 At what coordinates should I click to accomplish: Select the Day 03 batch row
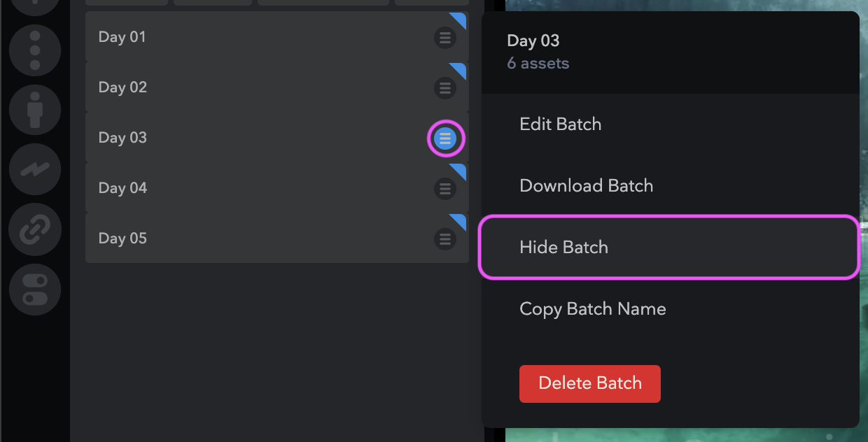[x=277, y=138]
